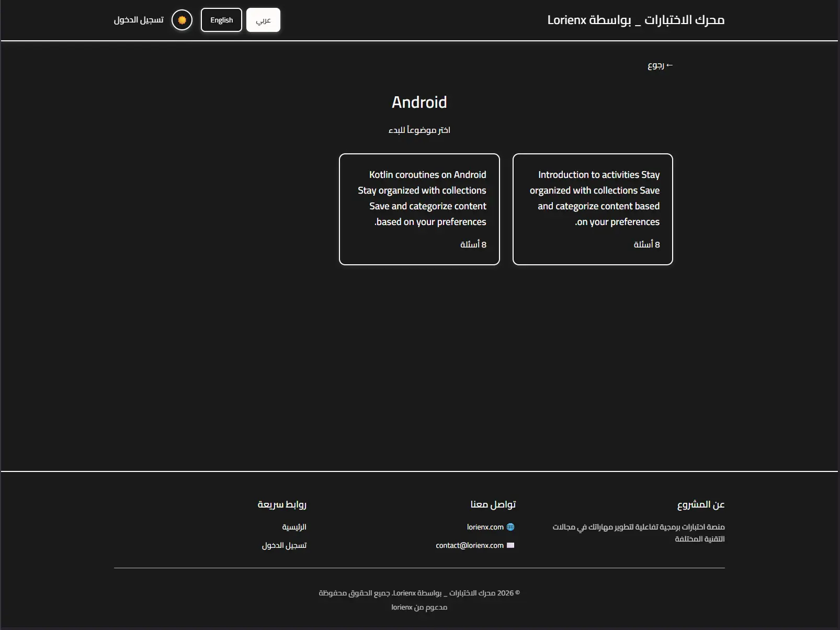
Task: Click the Lorienx site title in header
Action: click(x=636, y=19)
